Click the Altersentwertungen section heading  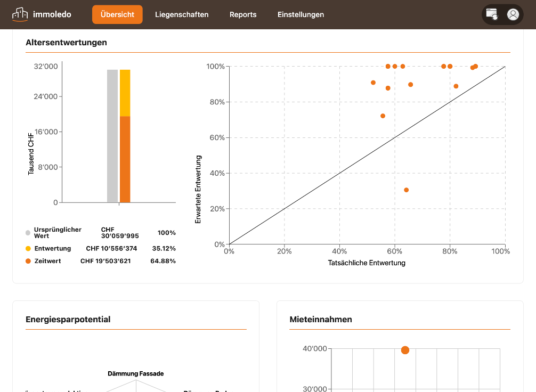click(66, 43)
